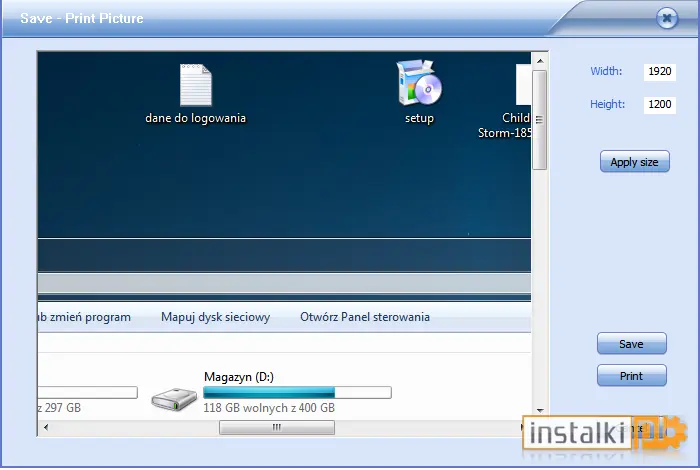Click the Magazyn (D:) drive label
The image size is (700, 470).
(239, 377)
